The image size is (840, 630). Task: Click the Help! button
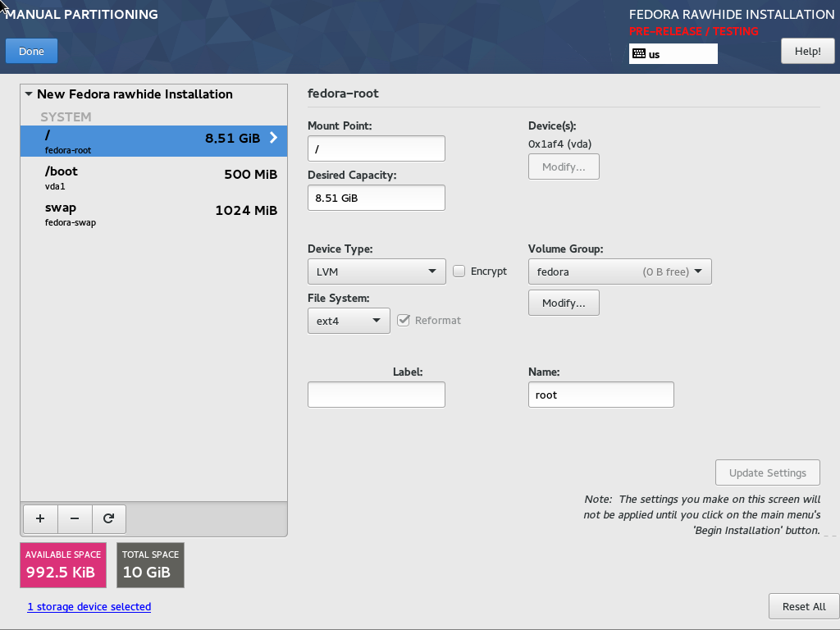click(807, 52)
